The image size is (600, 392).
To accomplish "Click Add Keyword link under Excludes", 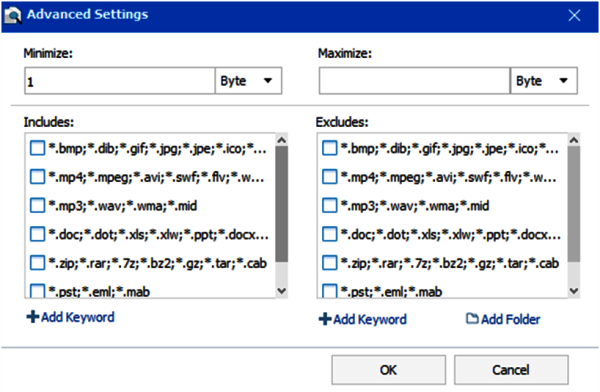I will tap(370, 319).
